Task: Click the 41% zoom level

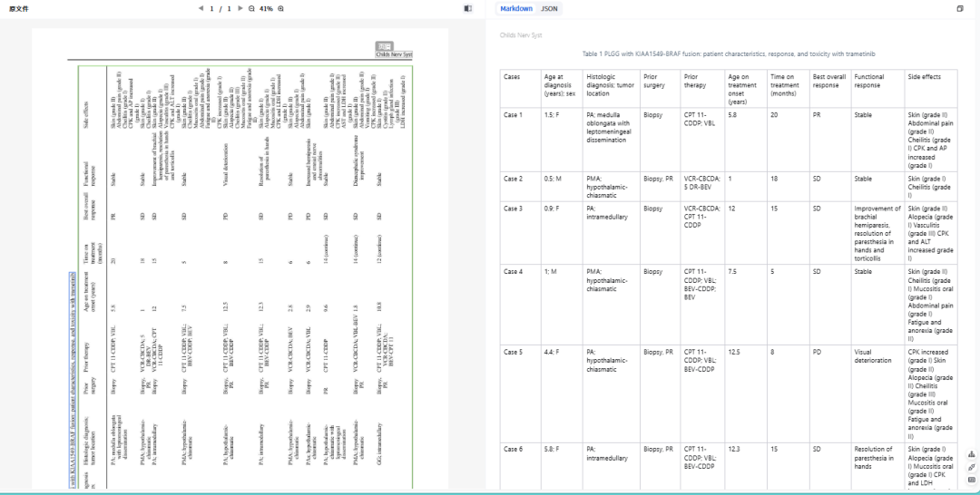Action: [x=266, y=8]
